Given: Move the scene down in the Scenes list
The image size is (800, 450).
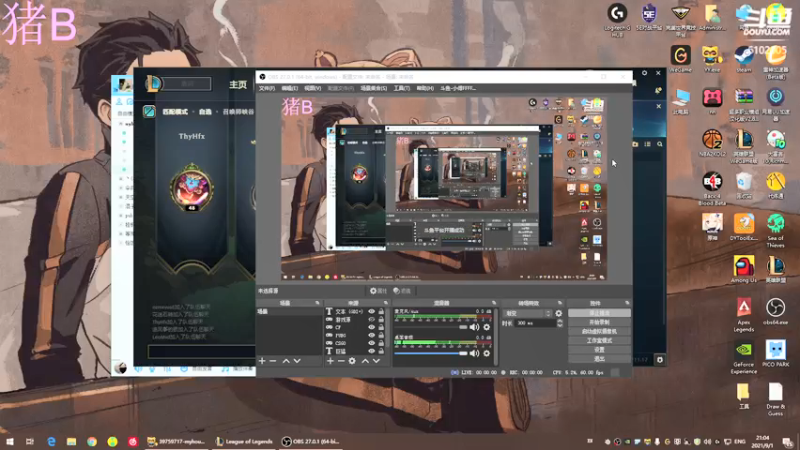Looking at the screenshot, I should pos(297,361).
